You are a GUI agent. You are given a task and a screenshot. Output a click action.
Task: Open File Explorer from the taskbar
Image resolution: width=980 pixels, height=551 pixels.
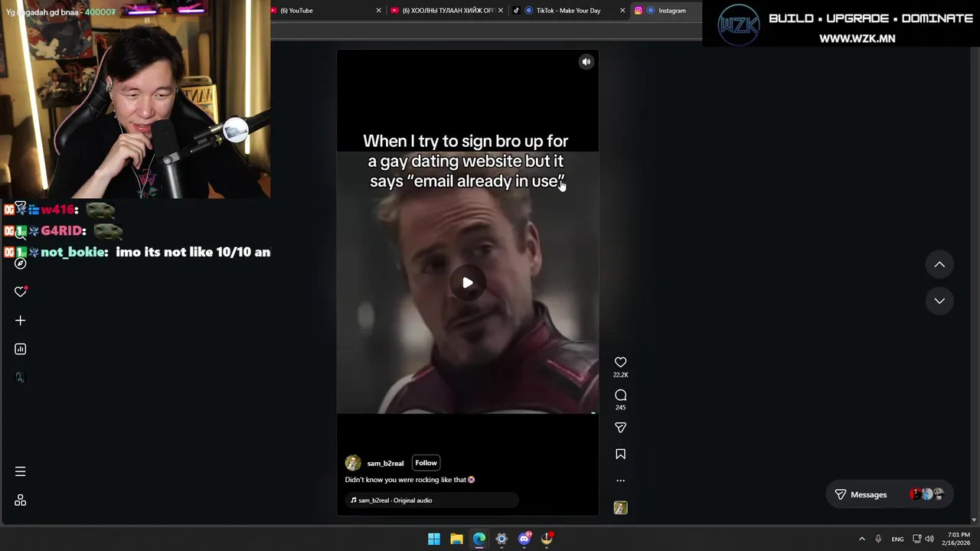[456, 539]
